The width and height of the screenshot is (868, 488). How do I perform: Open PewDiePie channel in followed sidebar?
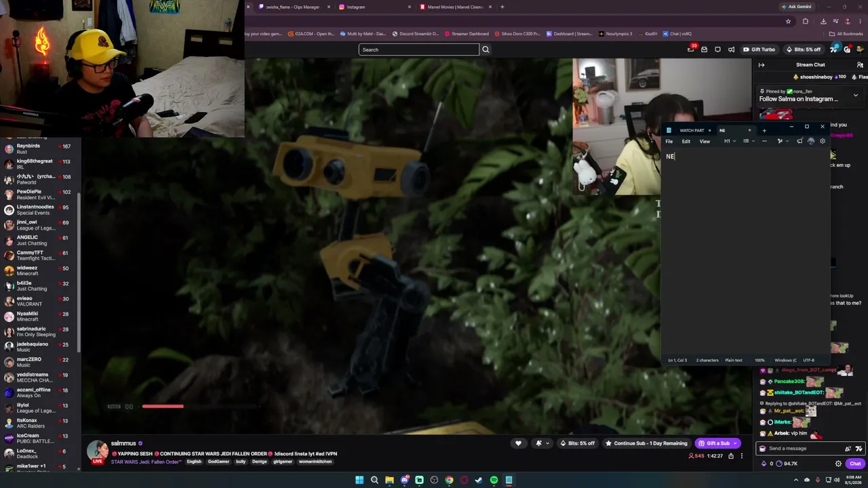pyautogui.click(x=41, y=195)
